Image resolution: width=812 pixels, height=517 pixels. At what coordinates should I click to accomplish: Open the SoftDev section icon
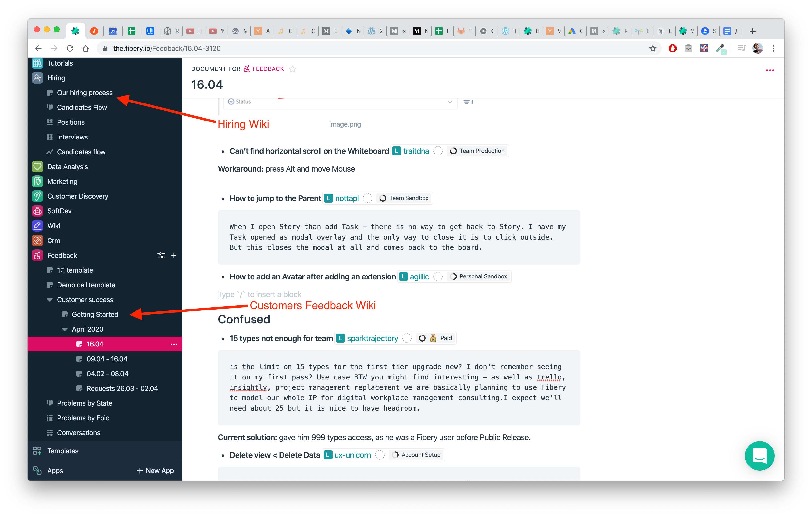(x=37, y=211)
